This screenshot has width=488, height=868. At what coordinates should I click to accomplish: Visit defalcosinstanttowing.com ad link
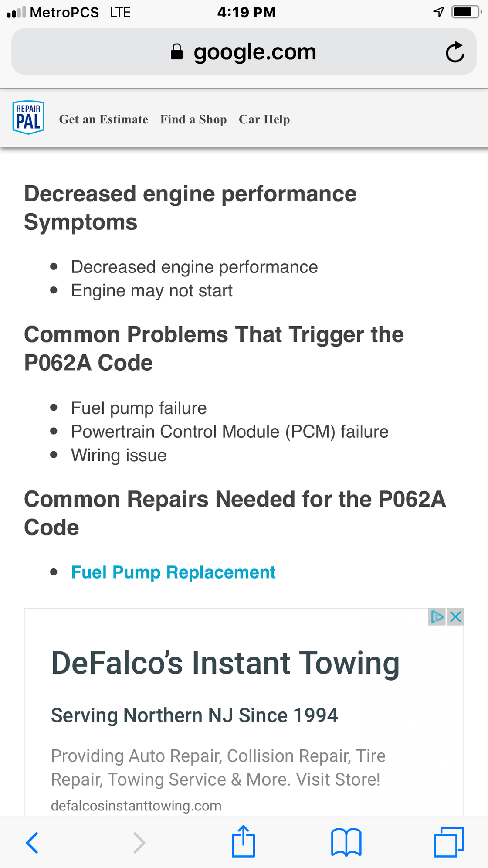pos(136,806)
